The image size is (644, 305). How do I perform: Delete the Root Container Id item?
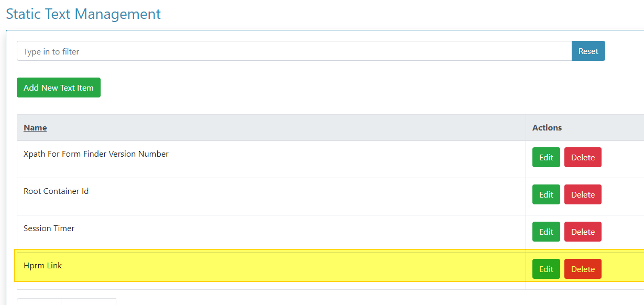pos(583,194)
